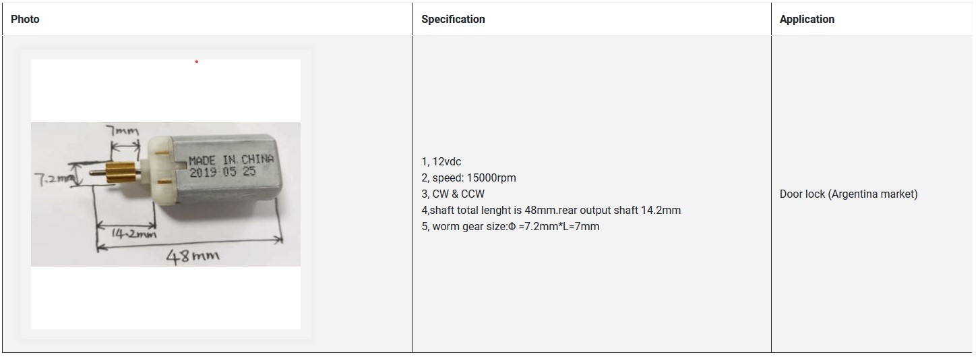Click the small red dot above the photo
The image size is (980, 357).
(197, 62)
